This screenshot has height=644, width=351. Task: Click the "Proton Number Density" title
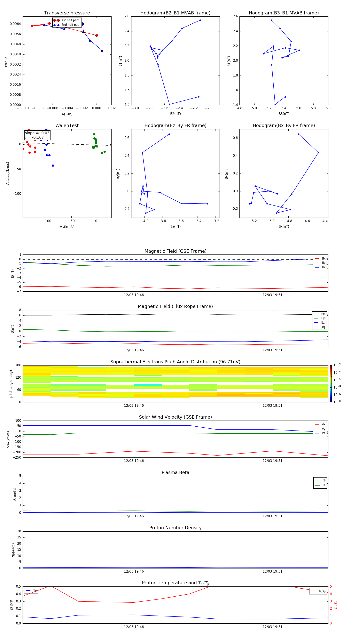(x=175, y=528)
